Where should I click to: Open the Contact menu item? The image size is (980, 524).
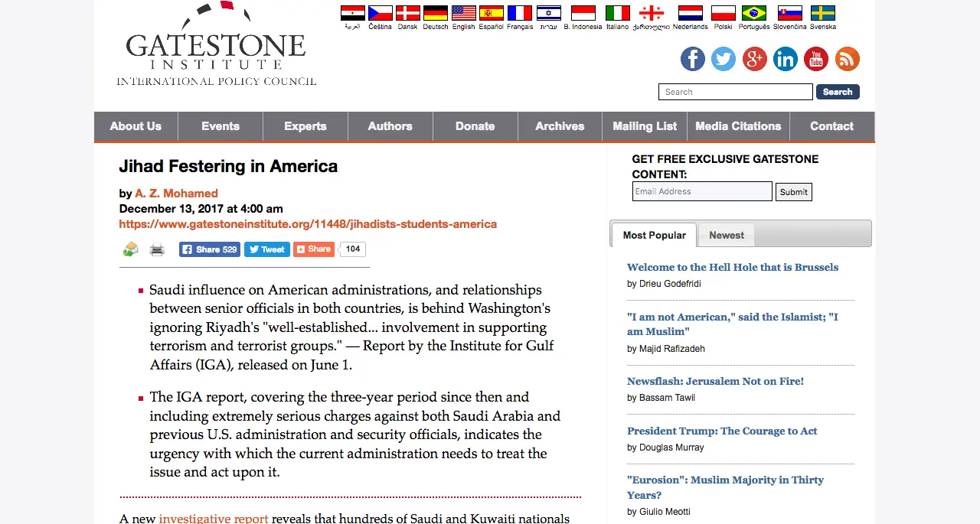pos(832,126)
